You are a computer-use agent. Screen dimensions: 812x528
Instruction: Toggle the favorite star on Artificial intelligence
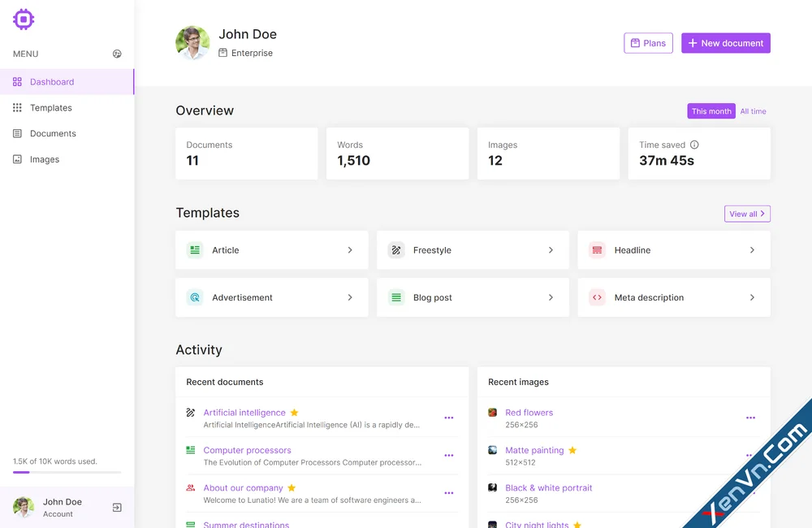(x=294, y=412)
